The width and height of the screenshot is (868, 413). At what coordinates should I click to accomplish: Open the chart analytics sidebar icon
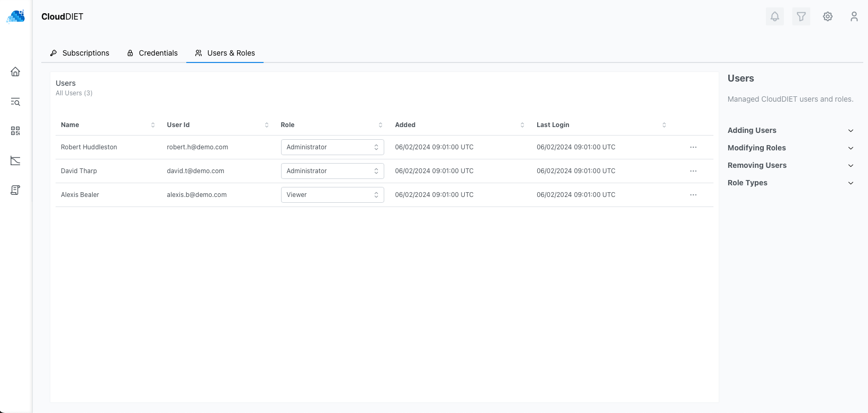(15, 160)
